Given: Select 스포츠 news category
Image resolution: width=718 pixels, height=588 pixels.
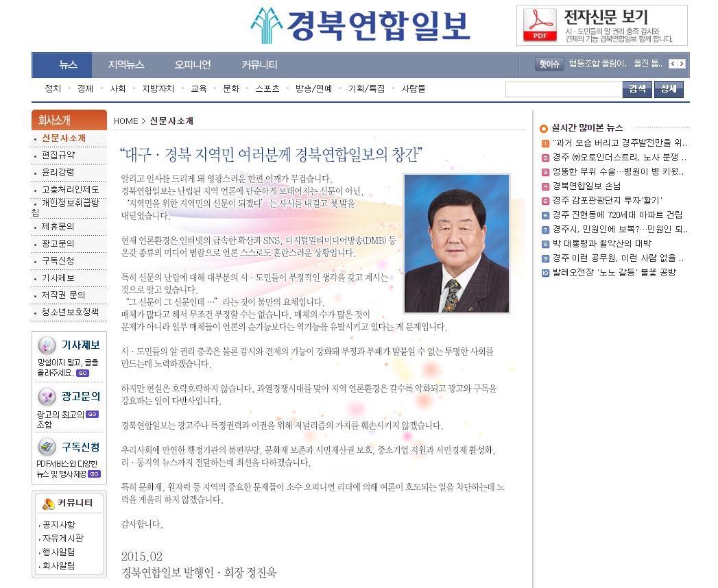Looking at the screenshot, I should click(267, 89).
